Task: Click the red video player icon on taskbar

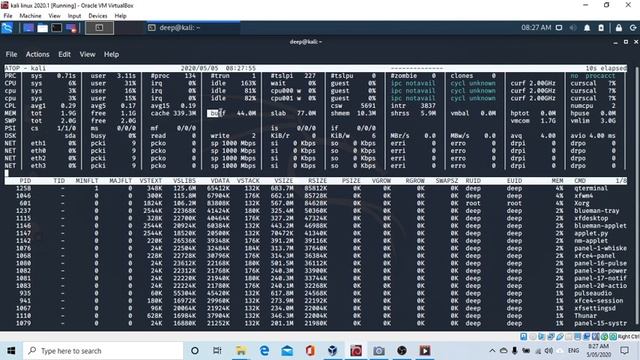Action: [x=425, y=351]
